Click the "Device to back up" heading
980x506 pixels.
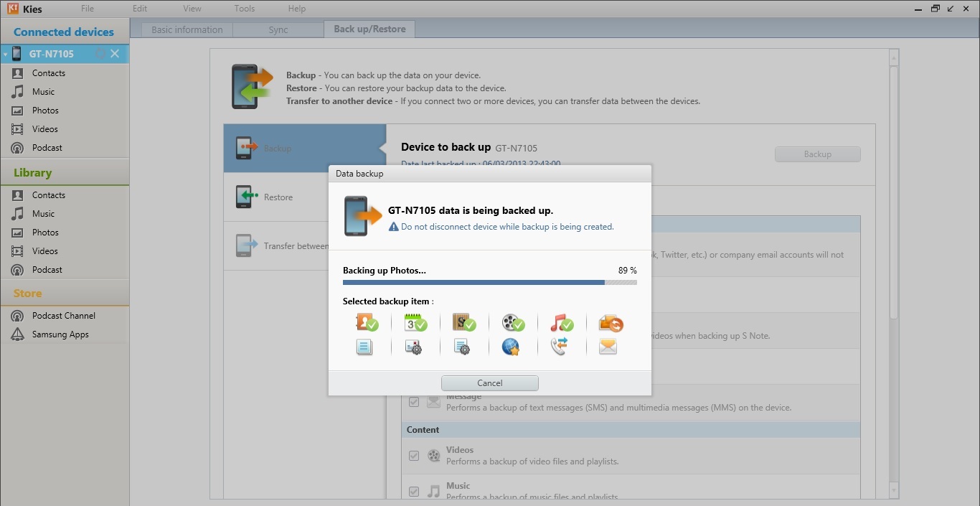(446, 147)
